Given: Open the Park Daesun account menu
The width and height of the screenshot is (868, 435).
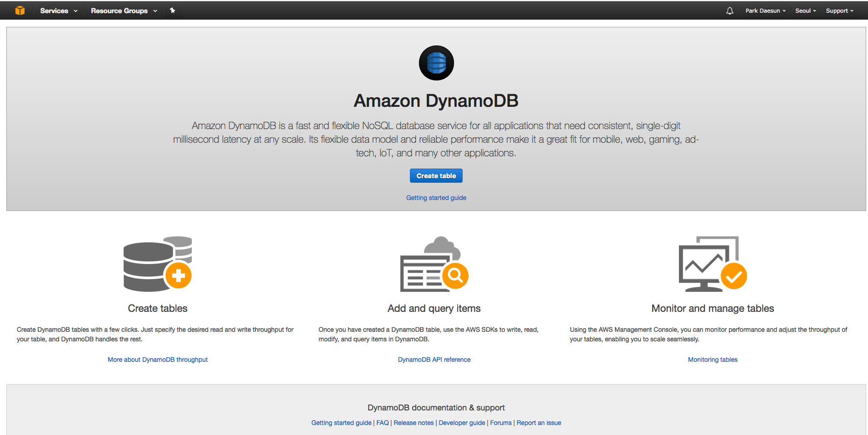Looking at the screenshot, I should point(765,10).
